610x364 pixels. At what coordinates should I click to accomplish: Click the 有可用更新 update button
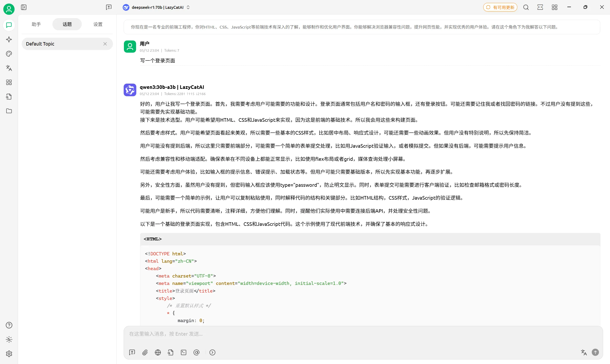pos(500,7)
